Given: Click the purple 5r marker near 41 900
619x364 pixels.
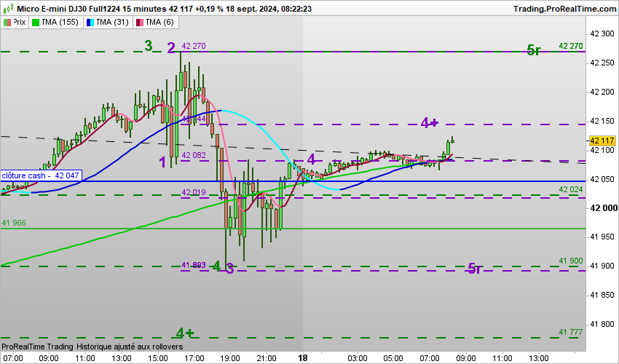Looking at the screenshot, I should coord(475,269).
